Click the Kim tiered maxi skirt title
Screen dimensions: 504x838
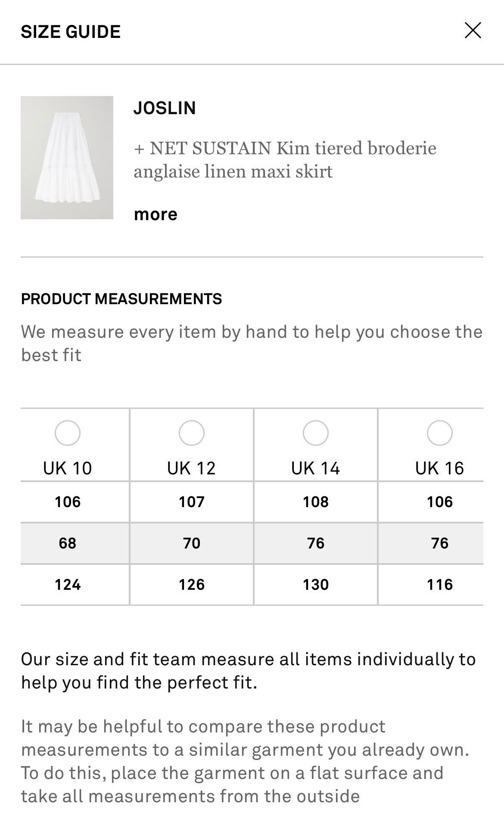(x=284, y=160)
